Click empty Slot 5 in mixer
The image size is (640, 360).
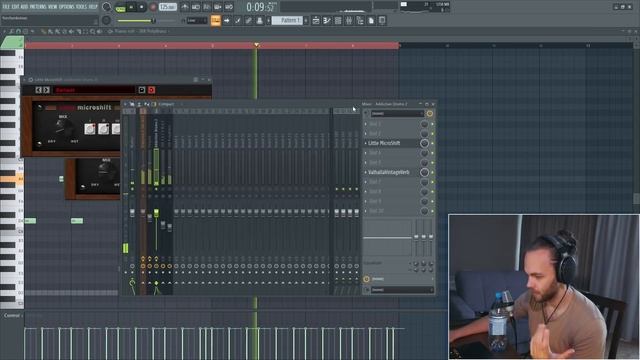[x=375, y=162]
